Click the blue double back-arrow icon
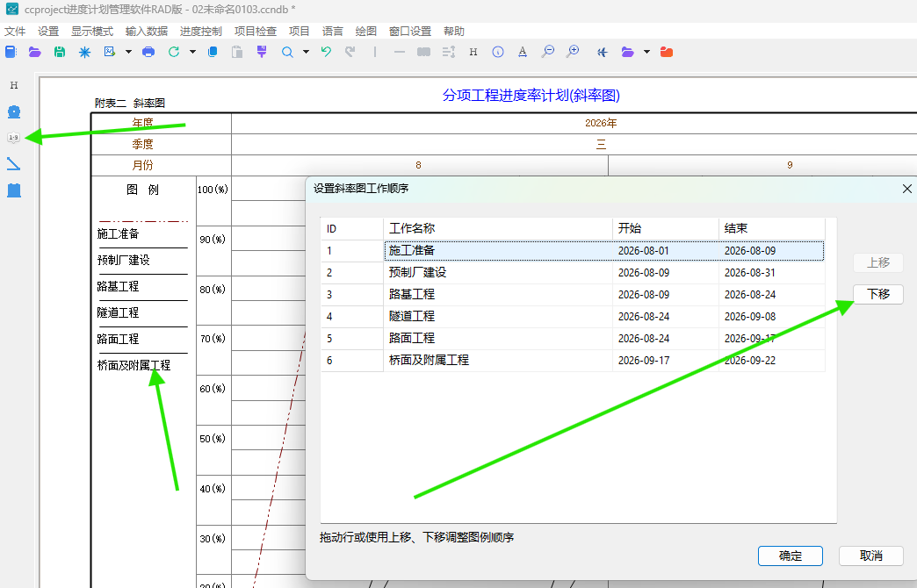Screen dimensions: 917x588 pyautogui.click(x=603, y=52)
